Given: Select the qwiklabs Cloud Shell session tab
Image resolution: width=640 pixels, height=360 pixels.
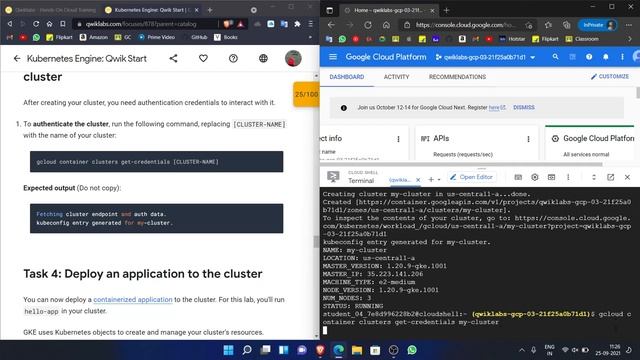Looking at the screenshot, I should point(400,180).
